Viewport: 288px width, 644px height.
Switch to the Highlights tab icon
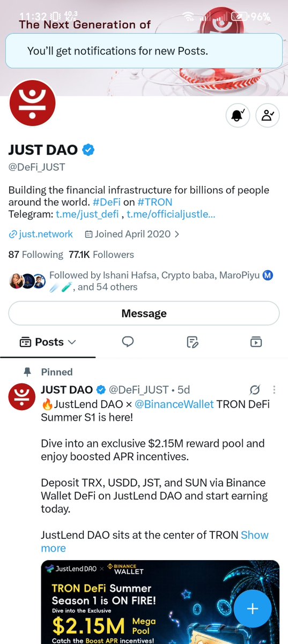pyautogui.click(x=193, y=342)
